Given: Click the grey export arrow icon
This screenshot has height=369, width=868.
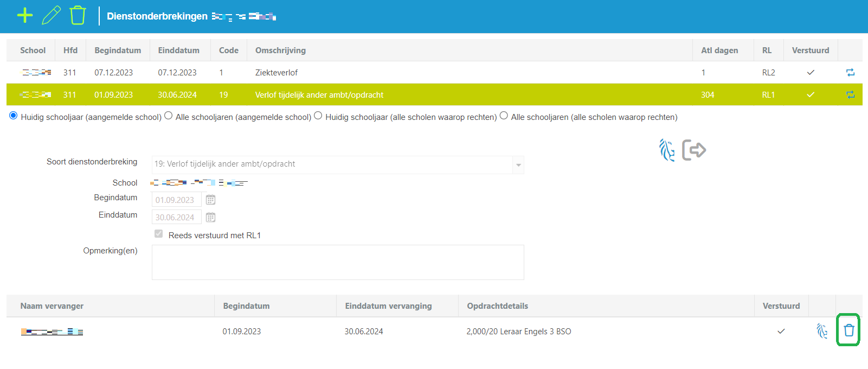Looking at the screenshot, I should 694,150.
